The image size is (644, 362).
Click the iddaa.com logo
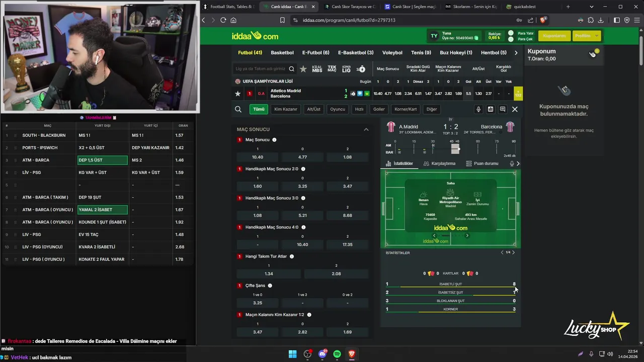(x=255, y=36)
